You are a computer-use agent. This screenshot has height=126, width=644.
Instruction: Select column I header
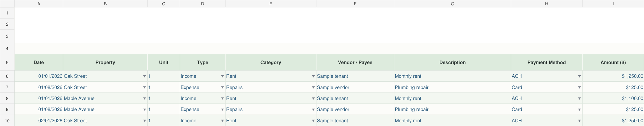click(613, 4)
